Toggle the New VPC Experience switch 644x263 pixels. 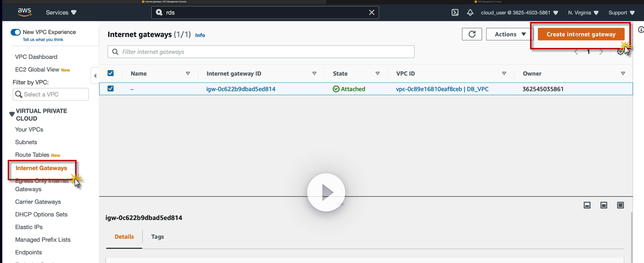tap(15, 32)
